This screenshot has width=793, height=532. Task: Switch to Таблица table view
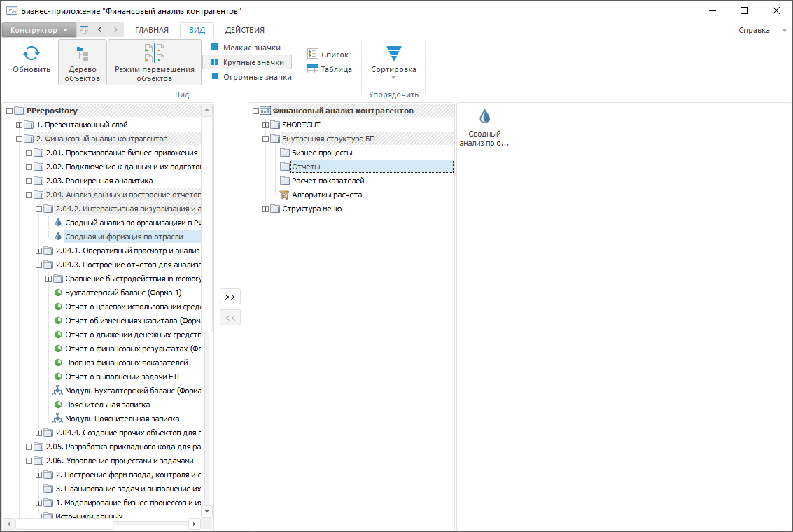(x=329, y=69)
